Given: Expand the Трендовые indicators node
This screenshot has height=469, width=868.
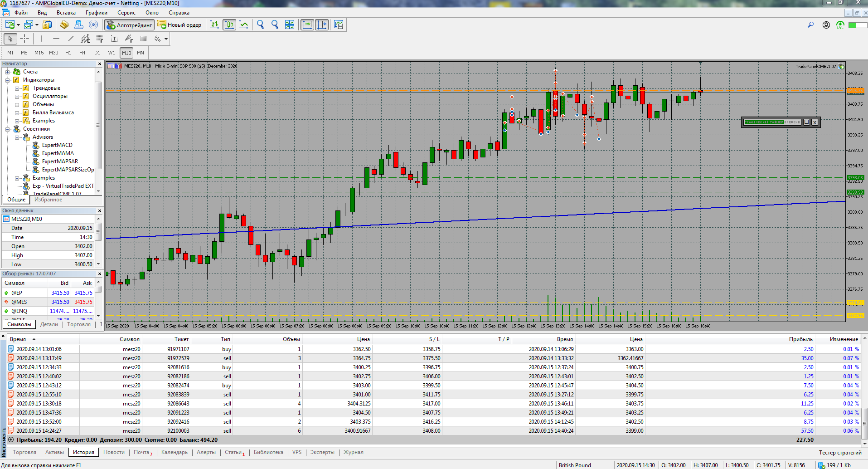Looking at the screenshot, I should coord(17,88).
